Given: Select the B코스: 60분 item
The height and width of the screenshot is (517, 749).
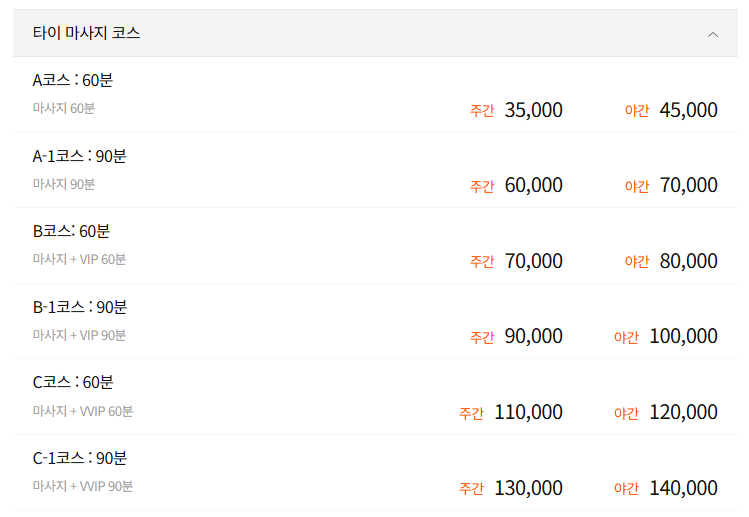Looking at the screenshot, I should [71, 231].
